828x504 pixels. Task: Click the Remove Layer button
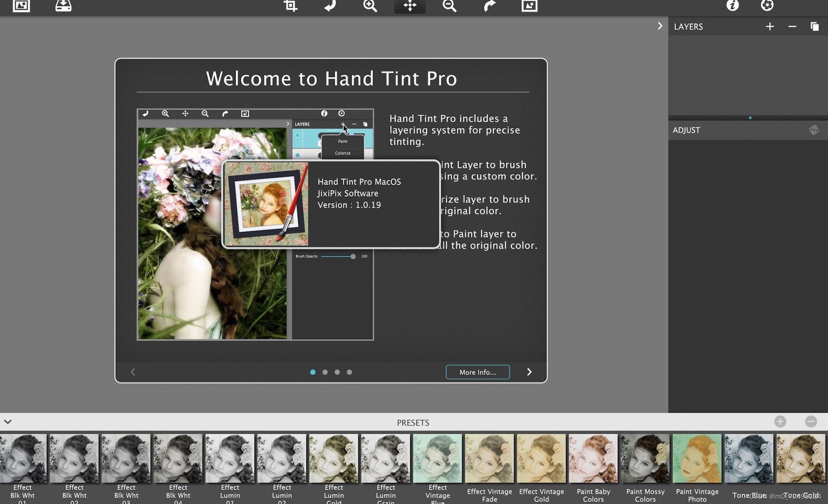coord(792,26)
